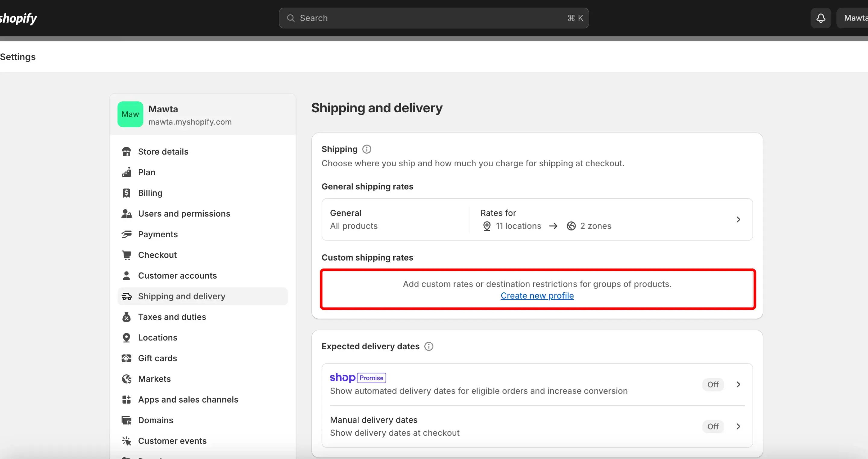
Task: Open General All products profile
Action: pyautogui.click(x=537, y=220)
